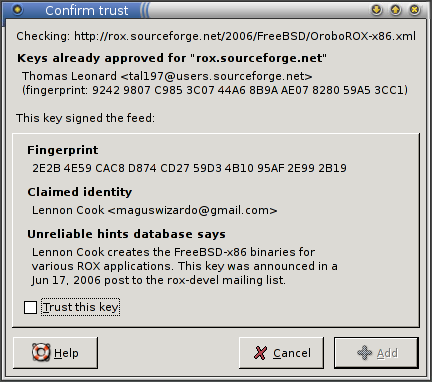Open the window menu icon in title bar
Screen dimensions: 432x382
click(x=17, y=10)
